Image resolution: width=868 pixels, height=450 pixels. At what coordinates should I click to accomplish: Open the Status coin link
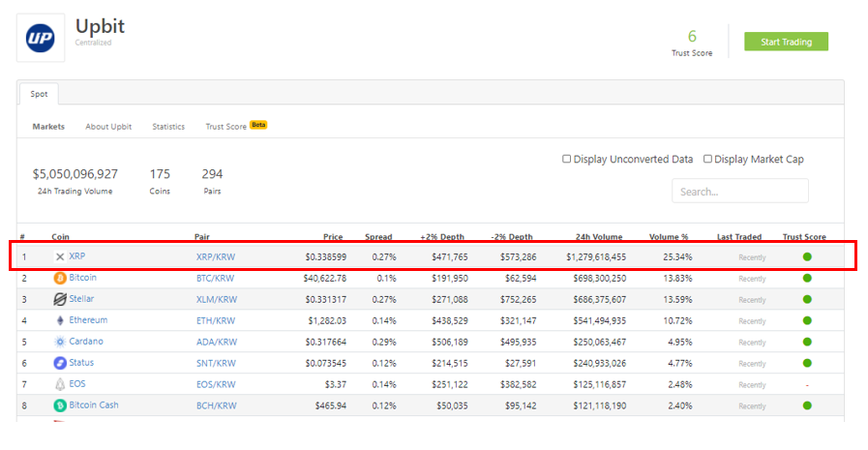click(81, 363)
